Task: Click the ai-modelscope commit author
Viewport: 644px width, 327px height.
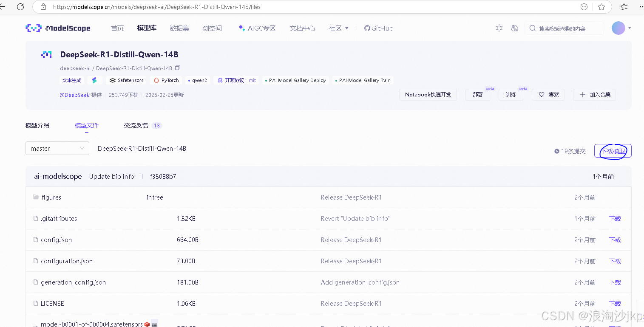Action: pyautogui.click(x=58, y=176)
